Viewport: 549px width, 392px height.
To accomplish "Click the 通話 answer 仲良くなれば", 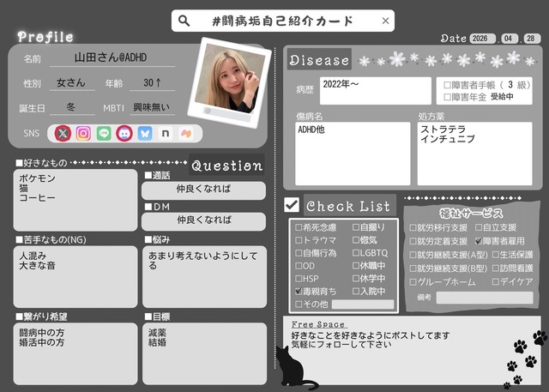I will [x=203, y=190].
